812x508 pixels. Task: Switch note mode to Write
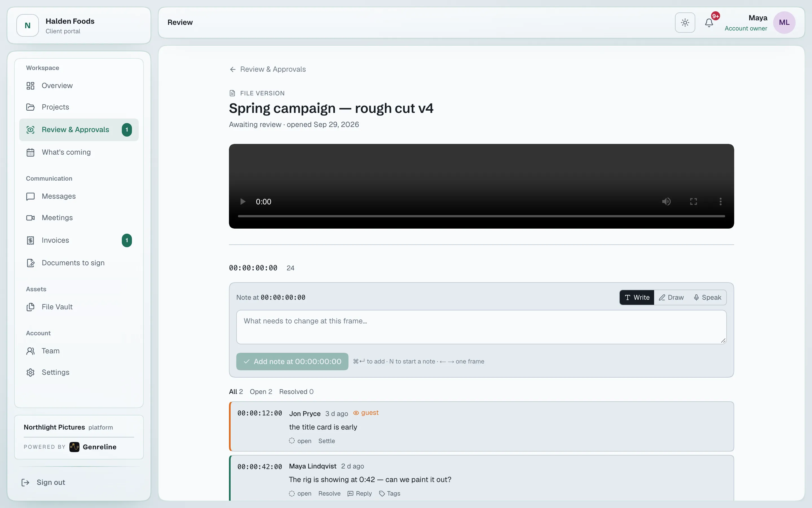click(637, 297)
